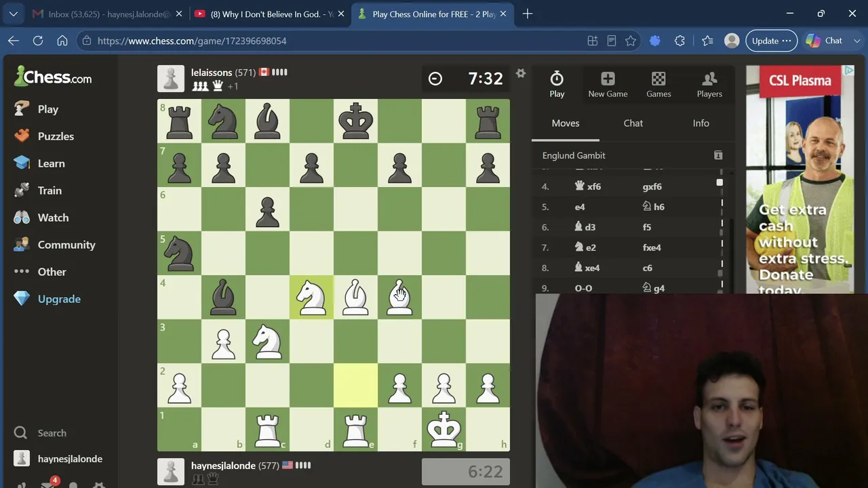868x488 pixels.
Task: Select black move f5 in move list
Action: coord(647,227)
